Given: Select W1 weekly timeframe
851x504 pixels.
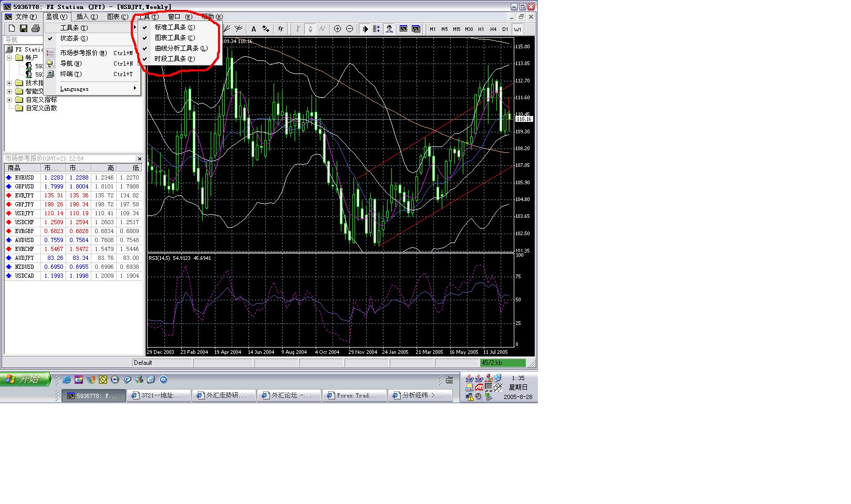Looking at the screenshot, I should tap(517, 29).
